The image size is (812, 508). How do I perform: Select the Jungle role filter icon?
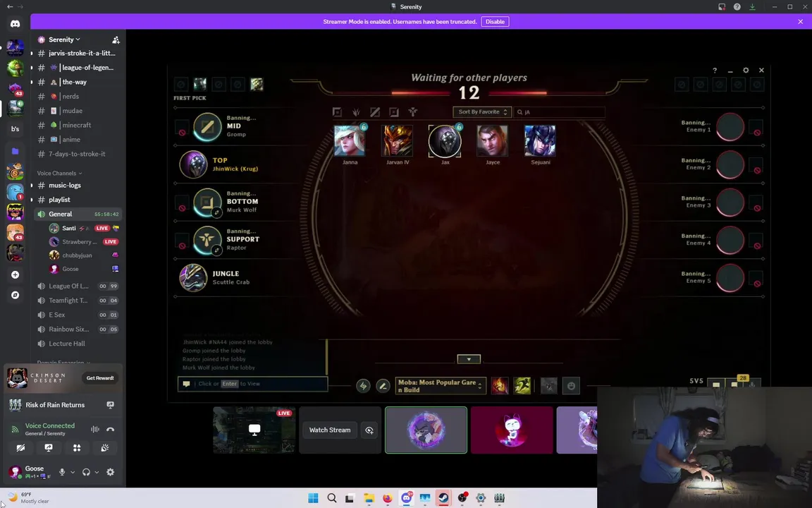click(356, 112)
